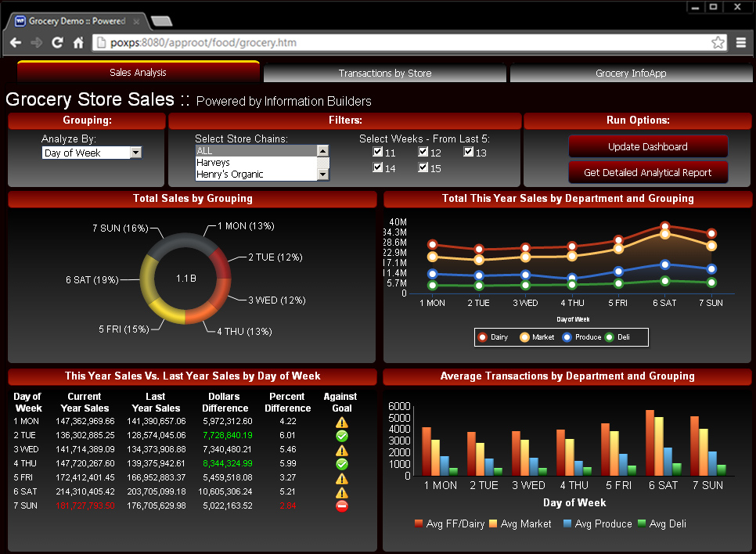The image size is (756, 554).
Task: Uncheck week 11 checkbox
Action: (377, 152)
